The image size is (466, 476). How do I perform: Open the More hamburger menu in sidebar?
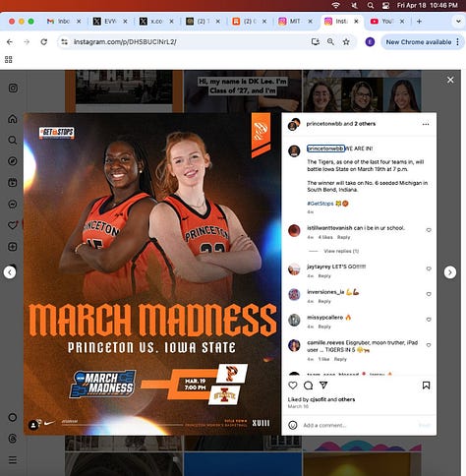coord(13,460)
